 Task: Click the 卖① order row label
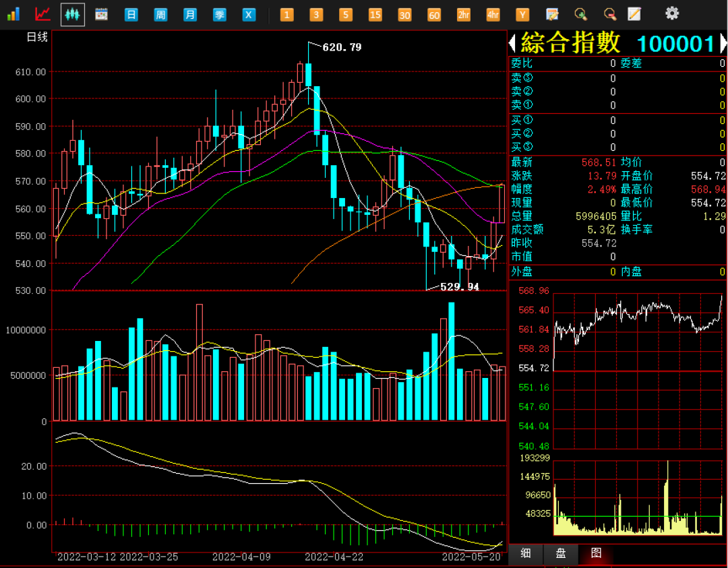(x=521, y=105)
